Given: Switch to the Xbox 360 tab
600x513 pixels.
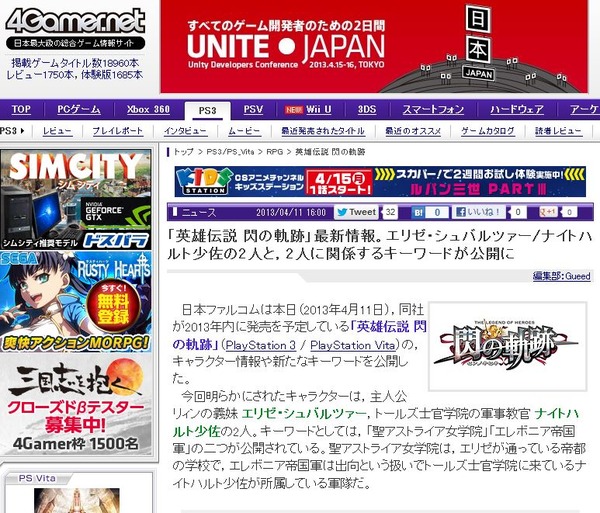Looking at the screenshot, I should pyautogui.click(x=148, y=109).
